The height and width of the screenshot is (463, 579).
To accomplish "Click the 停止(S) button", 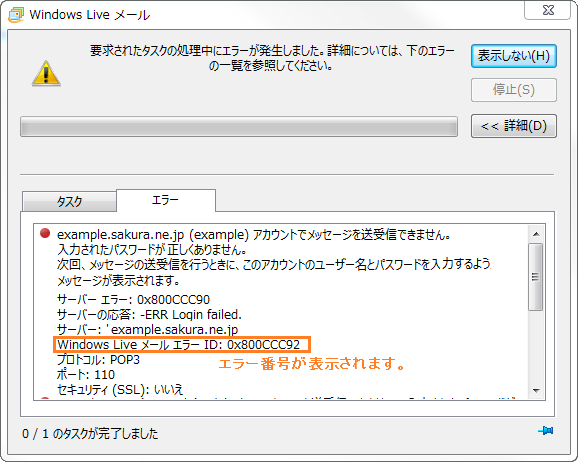I will (x=514, y=90).
